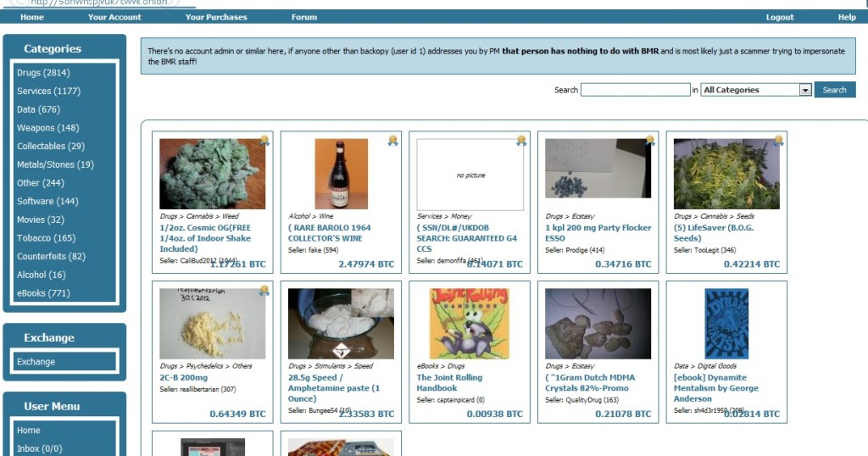Click the ribbon badge on the Barolo wine listing
The height and width of the screenshot is (456, 868).
point(393,141)
